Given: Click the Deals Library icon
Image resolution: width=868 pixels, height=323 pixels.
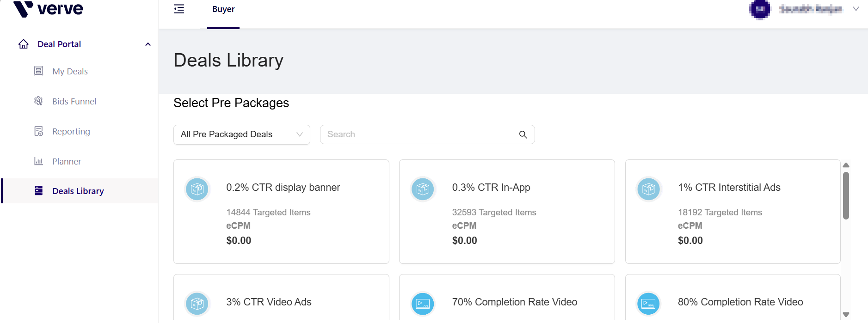Looking at the screenshot, I should [x=38, y=190].
